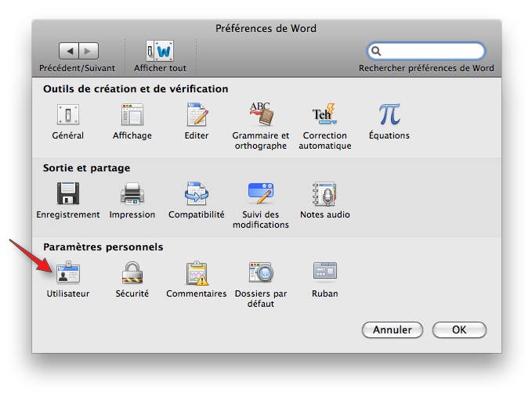The height and width of the screenshot is (396, 532).
Task: Open Suivi des modifications icon
Action: pyautogui.click(x=261, y=193)
